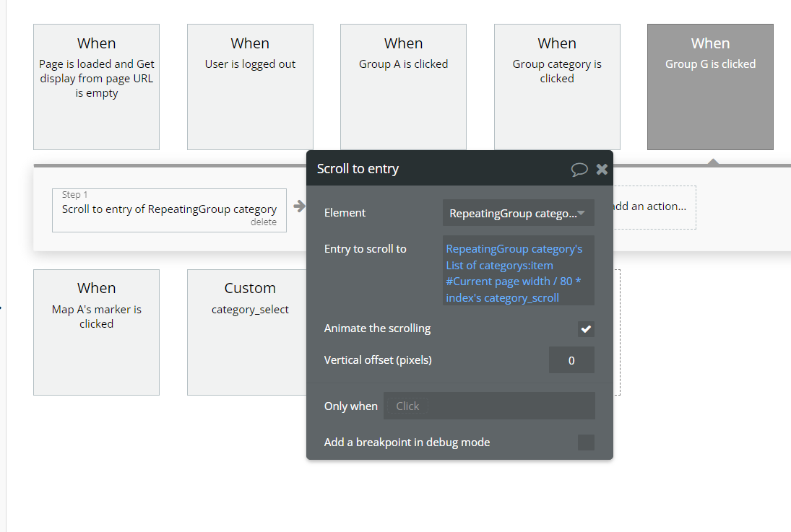Select the Group G is clicked event
Viewport: 791px width, 532px height.
pos(710,87)
